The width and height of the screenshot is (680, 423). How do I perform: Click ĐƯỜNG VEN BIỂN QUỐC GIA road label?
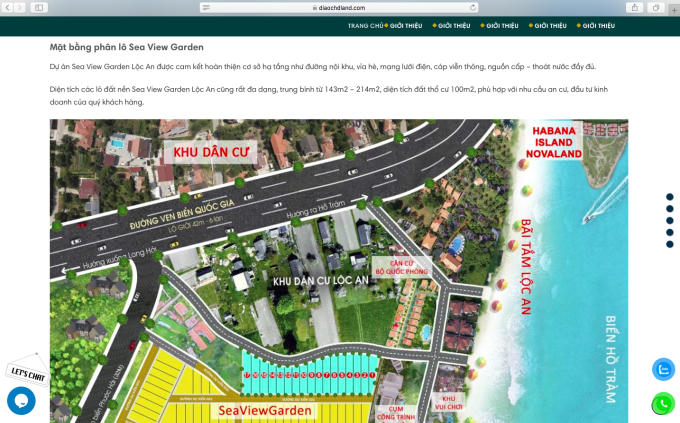click(182, 214)
